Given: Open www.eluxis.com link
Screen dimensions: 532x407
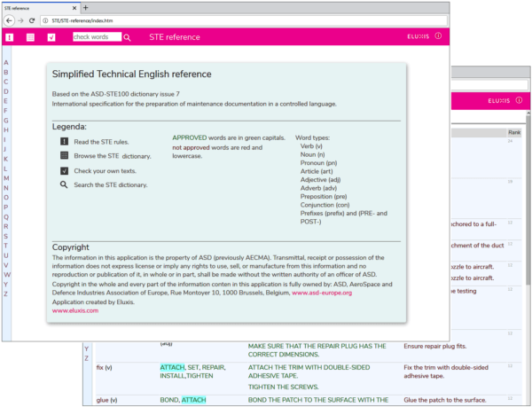Looking at the screenshot, I should (75, 310).
